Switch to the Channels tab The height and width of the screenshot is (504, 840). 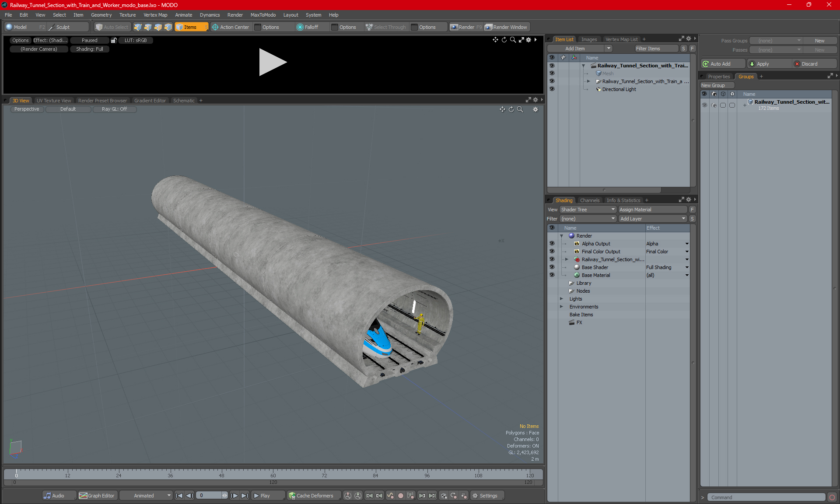[x=590, y=200]
